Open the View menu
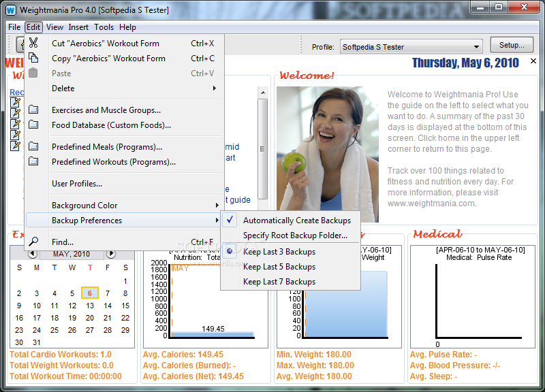 (54, 27)
